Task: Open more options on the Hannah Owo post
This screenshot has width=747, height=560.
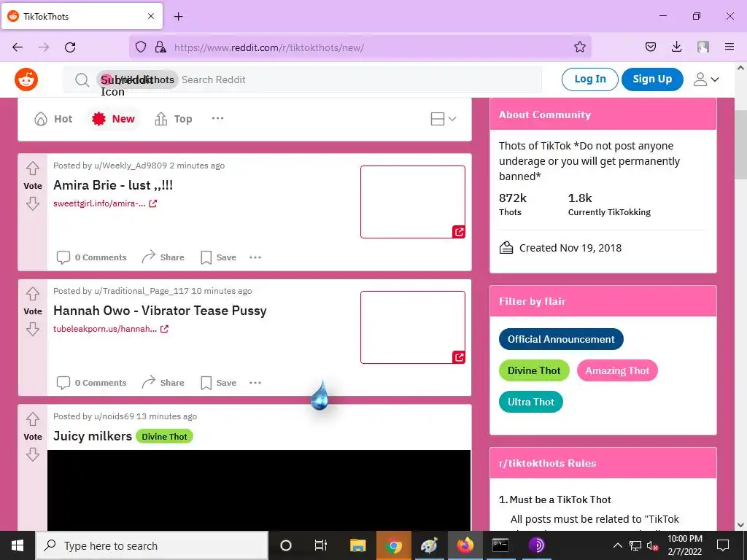Action: [255, 382]
